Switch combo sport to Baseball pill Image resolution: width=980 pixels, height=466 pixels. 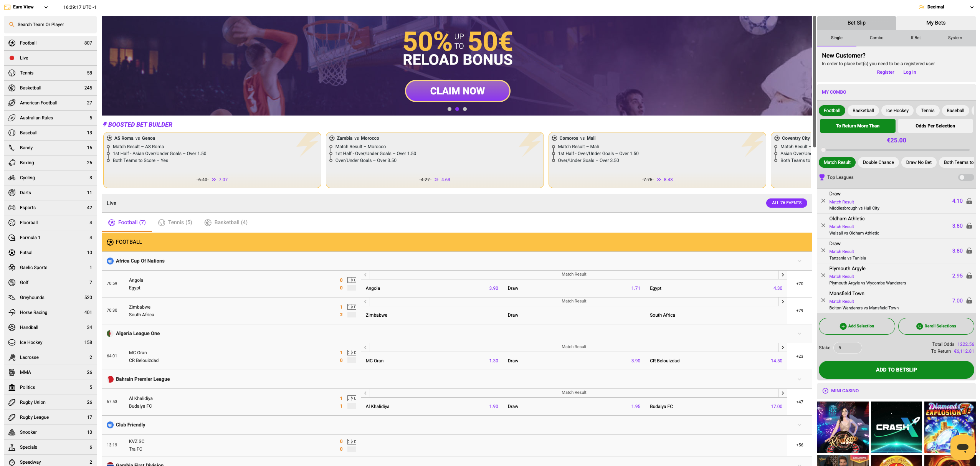[x=955, y=110]
